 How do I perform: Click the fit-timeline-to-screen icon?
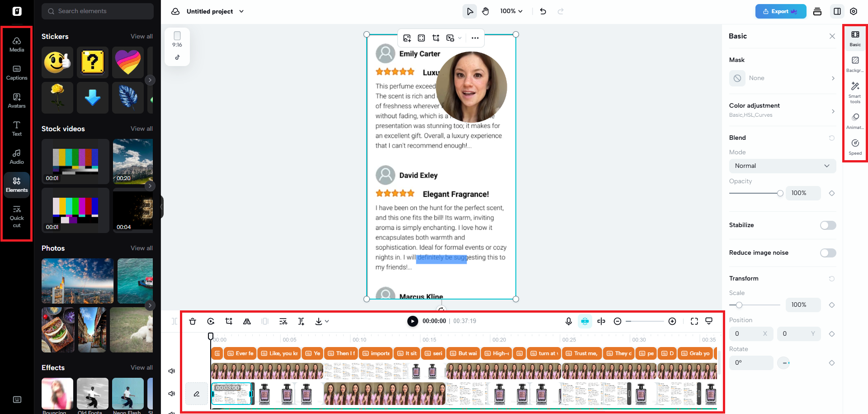click(x=694, y=321)
